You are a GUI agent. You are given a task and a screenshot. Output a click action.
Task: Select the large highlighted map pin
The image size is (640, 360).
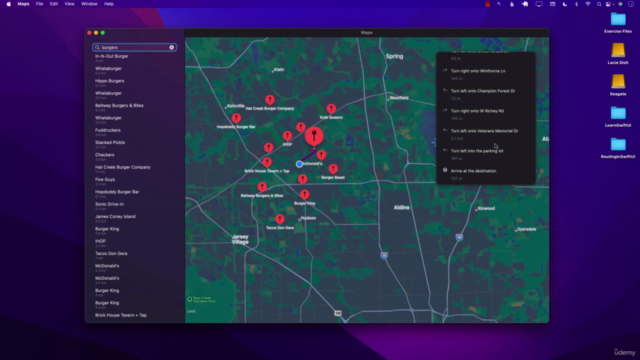pyautogui.click(x=314, y=136)
